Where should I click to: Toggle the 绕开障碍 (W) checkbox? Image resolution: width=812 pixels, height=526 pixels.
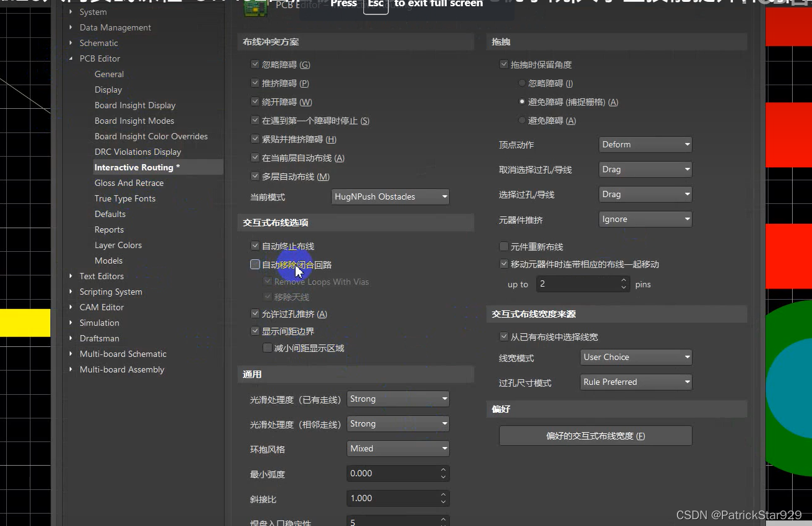[x=255, y=101]
